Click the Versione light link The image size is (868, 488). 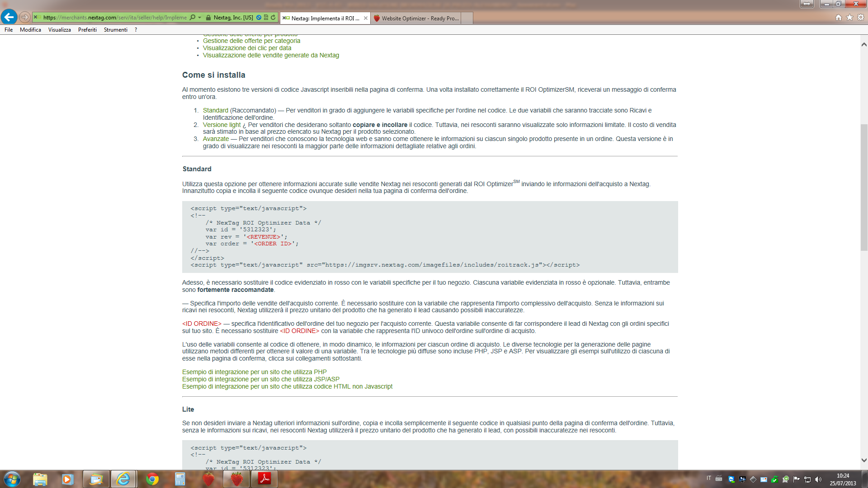coord(222,125)
